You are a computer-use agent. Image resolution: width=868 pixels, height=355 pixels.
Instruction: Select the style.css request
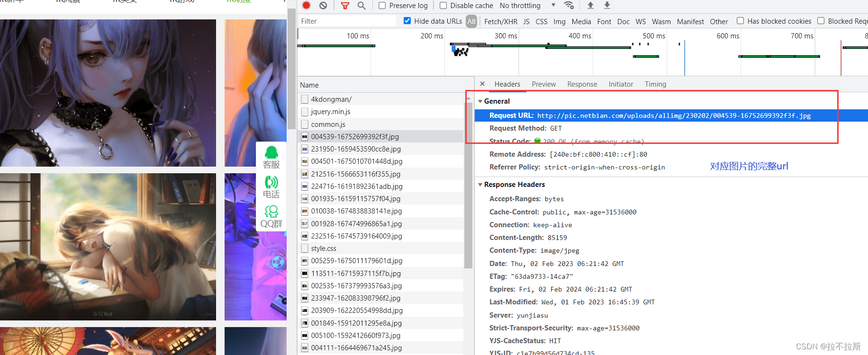click(380, 248)
